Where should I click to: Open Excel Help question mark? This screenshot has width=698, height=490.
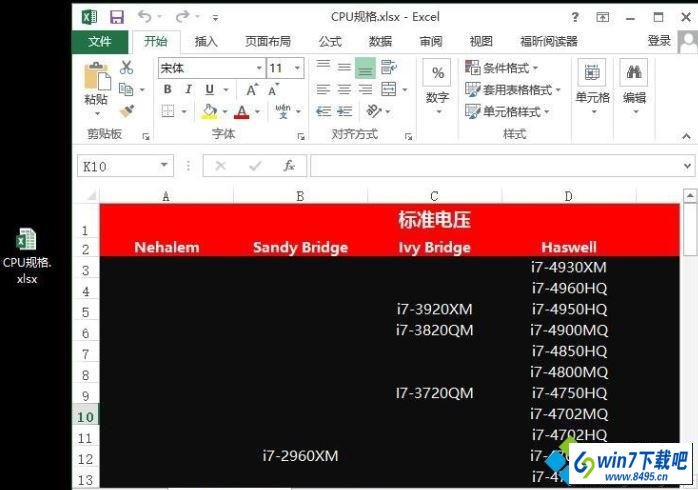pos(575,17)
